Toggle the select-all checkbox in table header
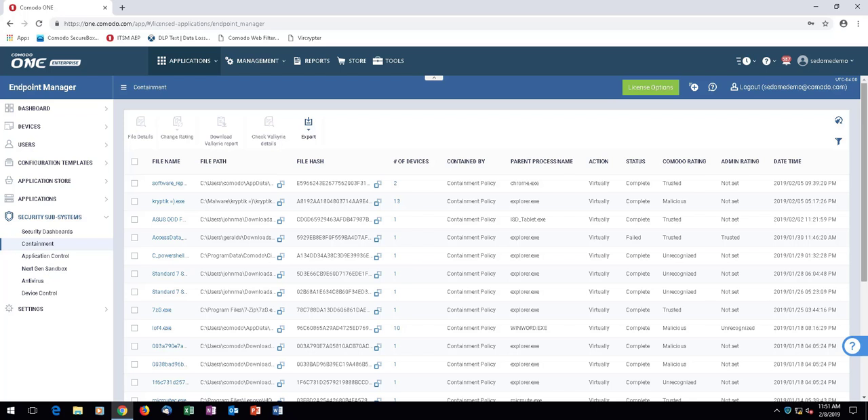Screen dimensions: 868x420 (134, 162)
